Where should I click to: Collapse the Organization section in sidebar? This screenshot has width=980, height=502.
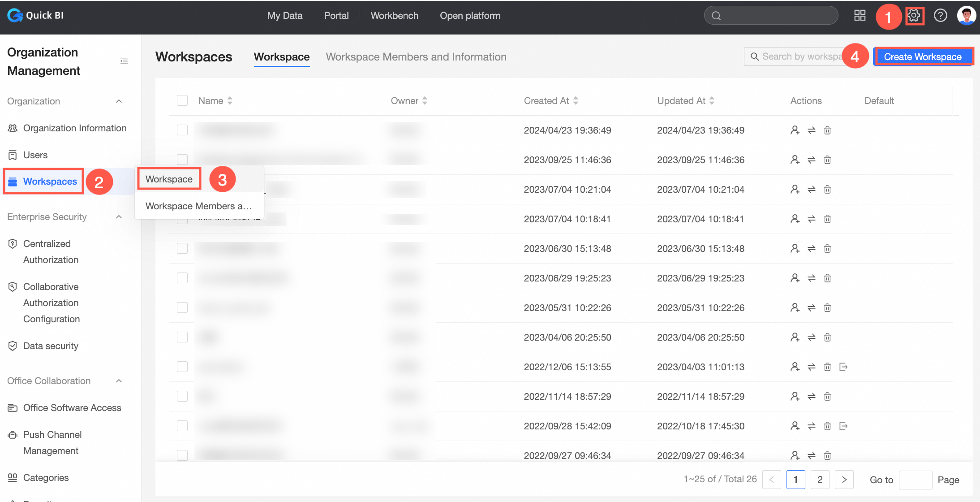point(119,101)
